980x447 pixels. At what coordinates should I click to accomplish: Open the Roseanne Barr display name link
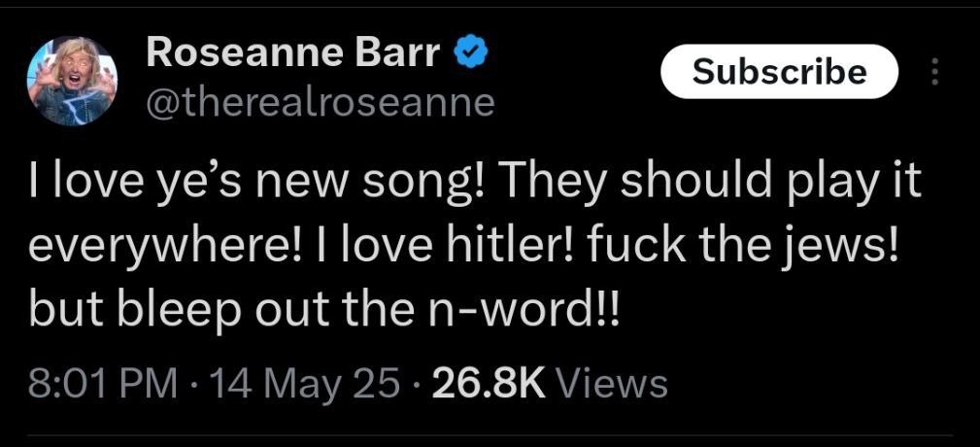tap(293, 55)
